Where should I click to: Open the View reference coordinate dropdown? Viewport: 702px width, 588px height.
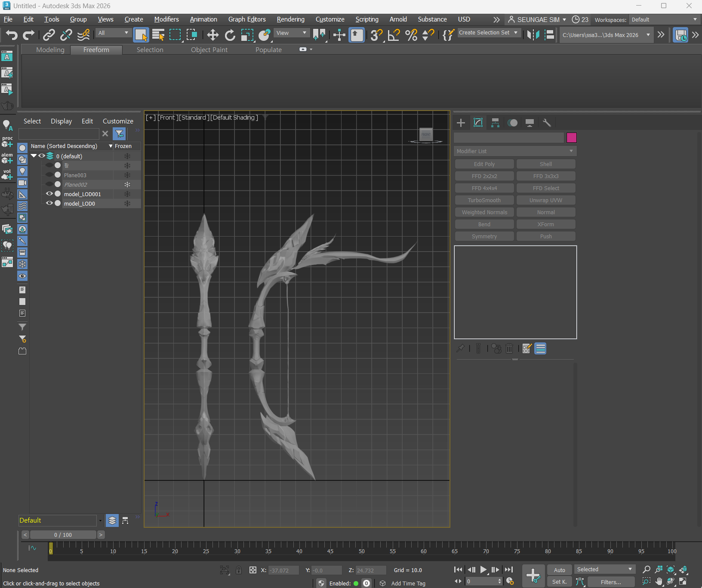tap(292, 33)
